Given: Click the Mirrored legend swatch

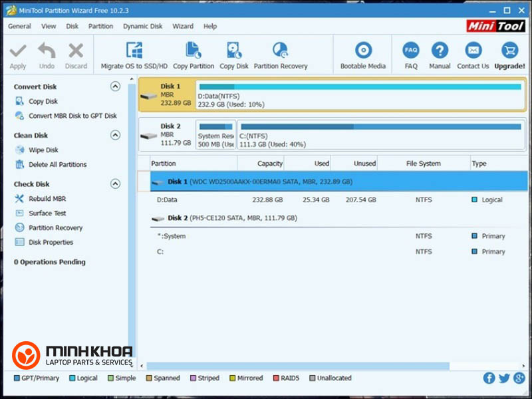Looking at the screenshot, I should click(232, 378).
